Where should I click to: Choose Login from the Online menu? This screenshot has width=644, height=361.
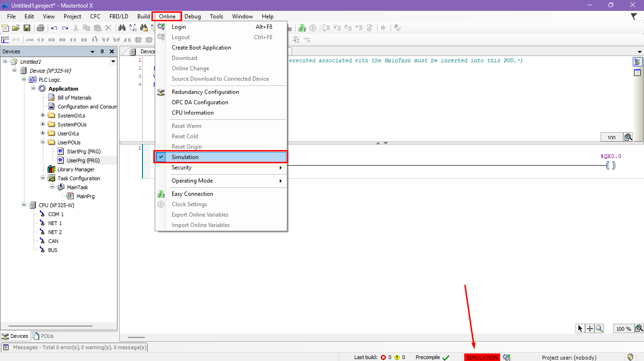[179, 27]
